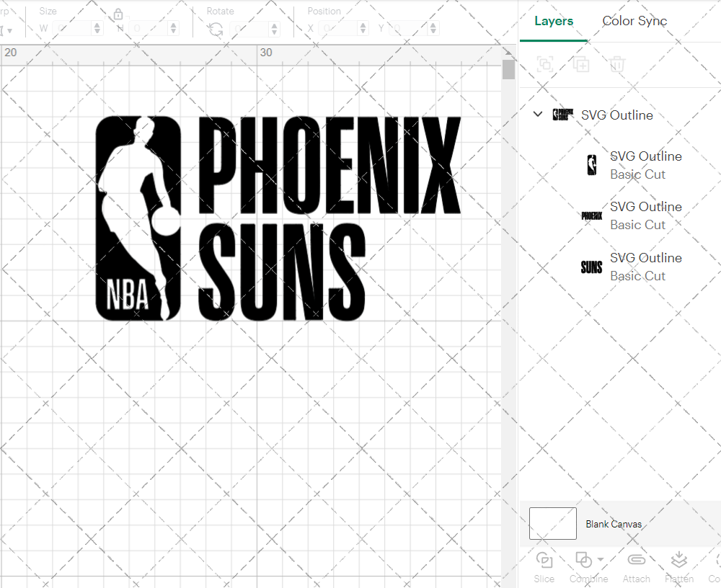Click the Position Y input field
Viewport: 721px width, 588px height.
[408, 29]
